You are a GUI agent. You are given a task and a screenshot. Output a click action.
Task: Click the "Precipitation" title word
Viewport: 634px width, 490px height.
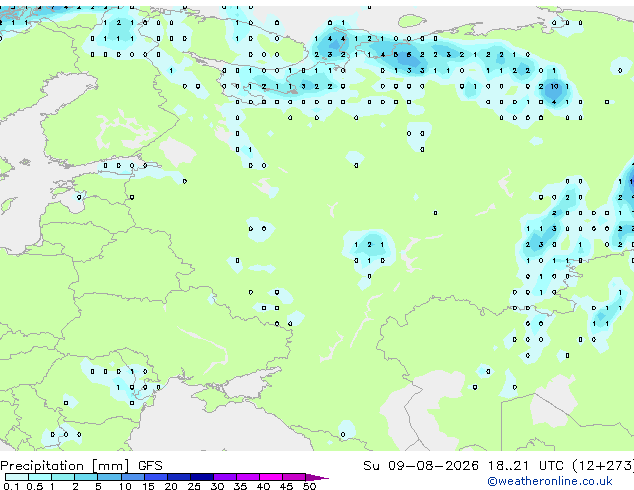click(x=42, y=466)
